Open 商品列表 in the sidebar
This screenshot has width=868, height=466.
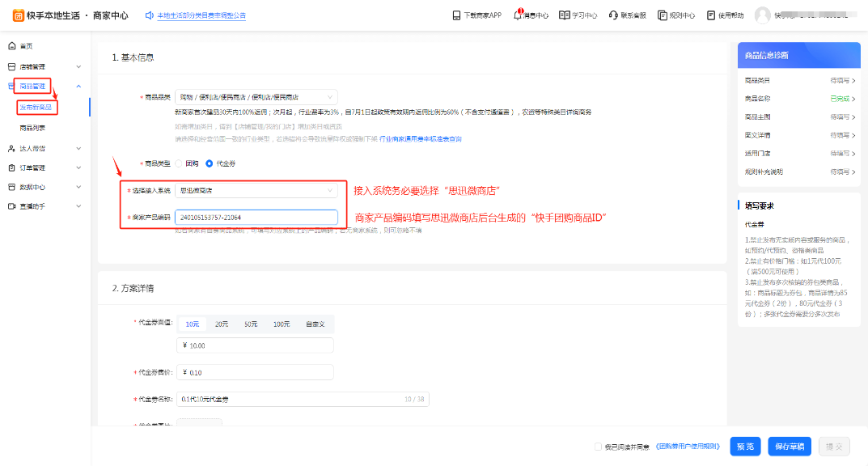32,128
